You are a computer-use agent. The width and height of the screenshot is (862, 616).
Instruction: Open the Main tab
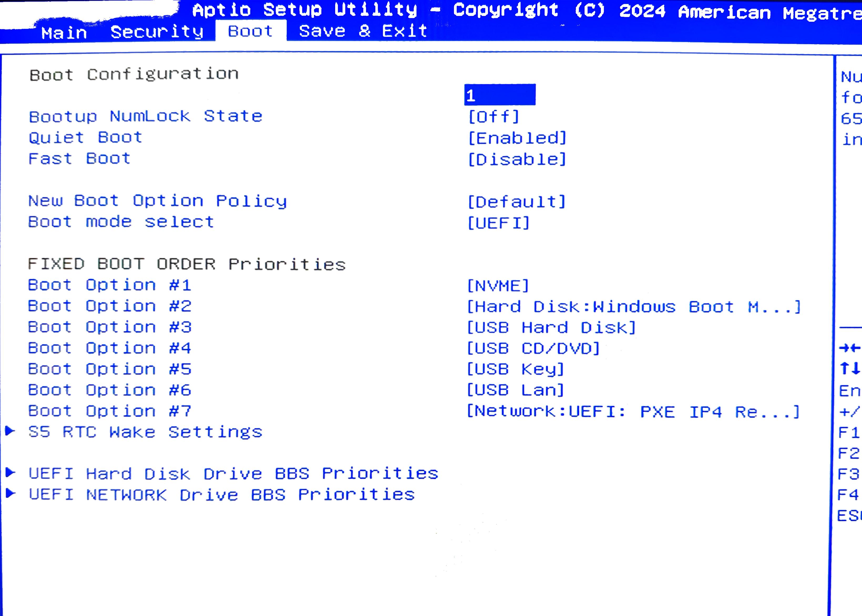pos(64,33)
